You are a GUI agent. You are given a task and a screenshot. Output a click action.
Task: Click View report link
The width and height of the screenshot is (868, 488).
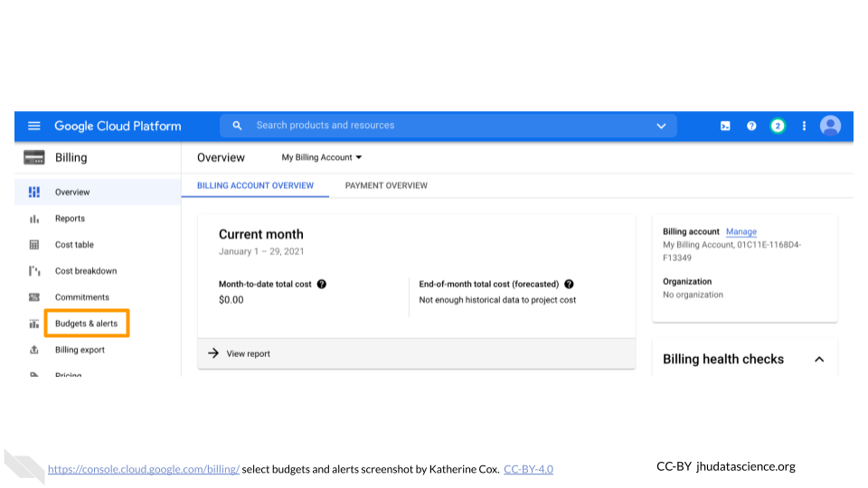(x=248, y=353)
